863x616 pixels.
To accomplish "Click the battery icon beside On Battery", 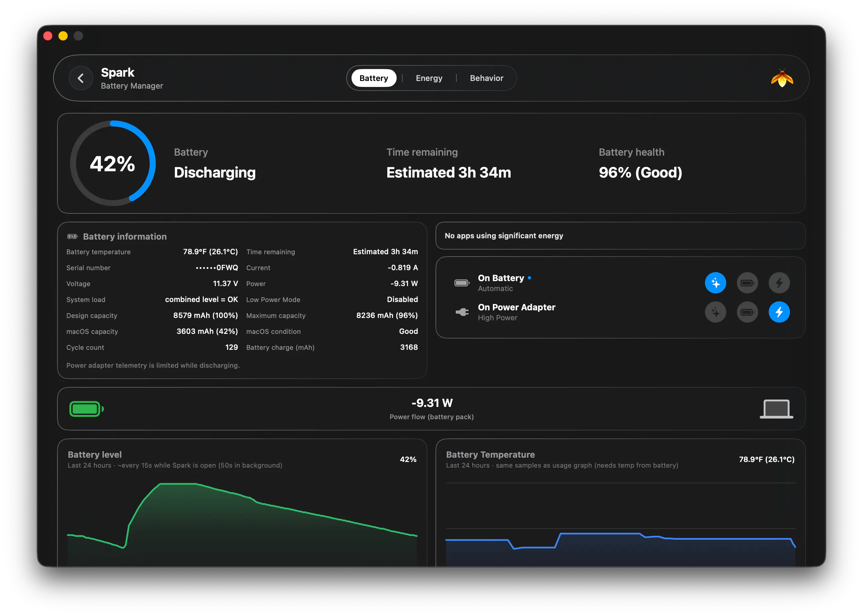I will coord(462,283).
